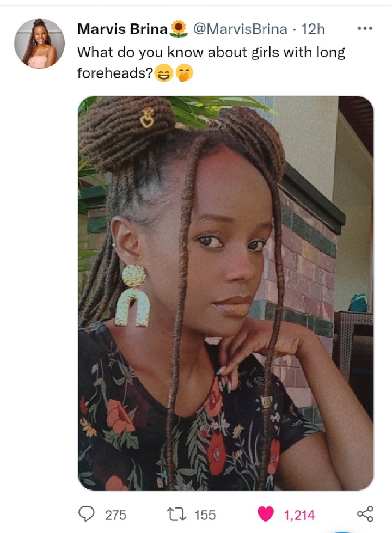The height and width of the screenshot is (533, 392).
Task: Open the reply speech bubble icon
Action: pyautogui.click(x=87, y=513)
